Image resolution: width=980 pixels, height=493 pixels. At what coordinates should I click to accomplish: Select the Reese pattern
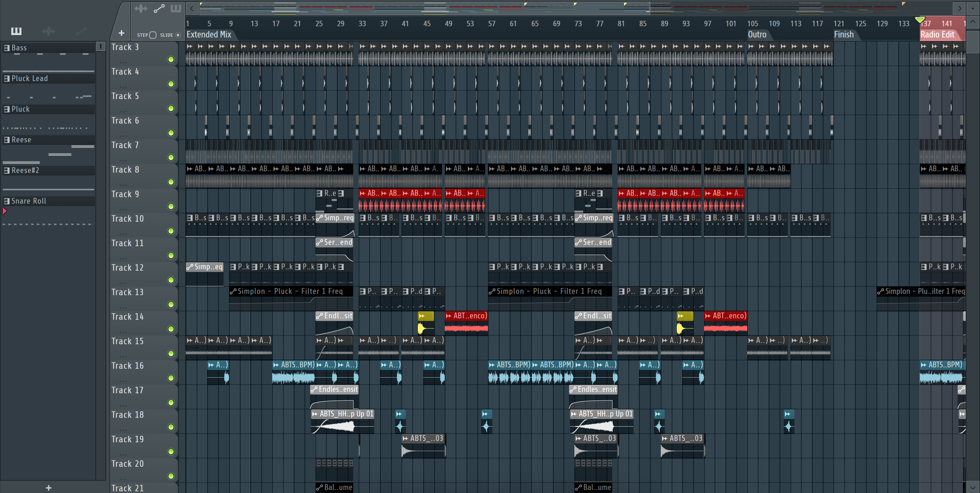(49, 140)
